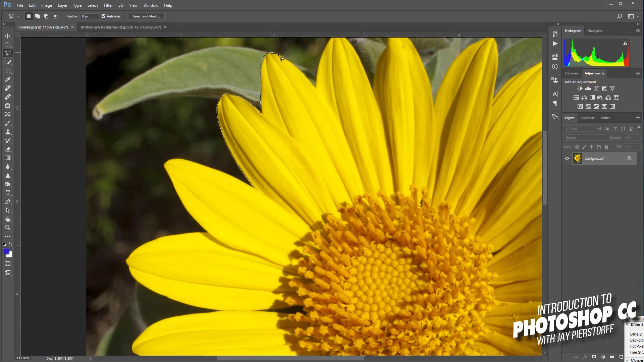644x362 pixels.
Task: Select the Lasso tool in the toolbar
Action: 8,53
